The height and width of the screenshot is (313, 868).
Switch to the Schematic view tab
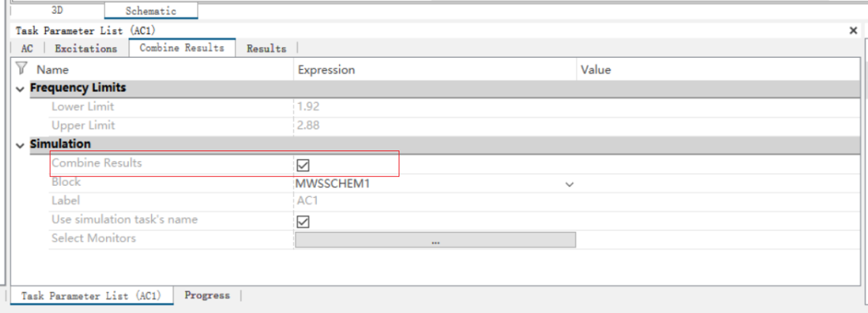(150, 10)
